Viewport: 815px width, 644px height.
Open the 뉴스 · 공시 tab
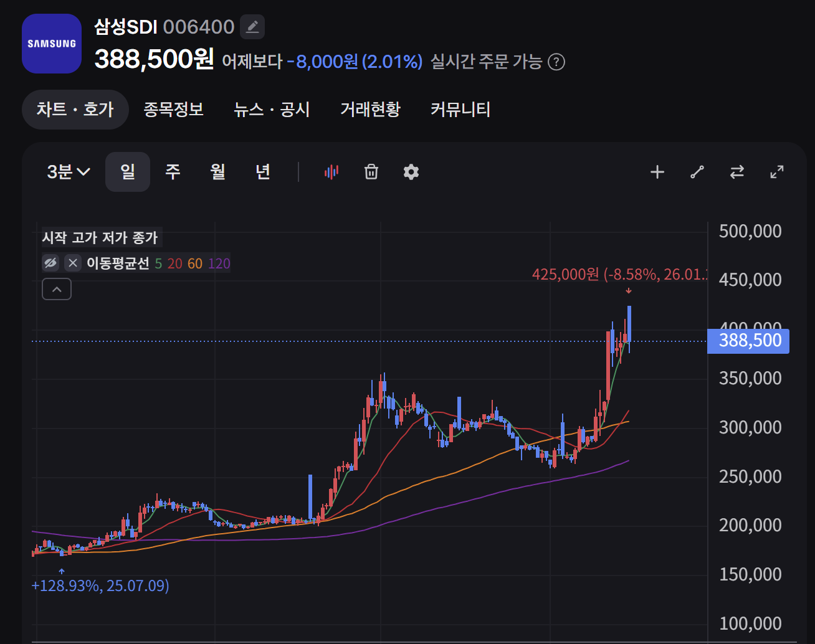click(272, 110)
